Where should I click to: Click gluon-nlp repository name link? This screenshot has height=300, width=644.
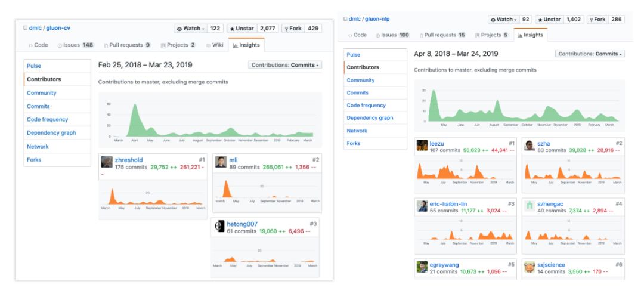(x=378, y=19)
